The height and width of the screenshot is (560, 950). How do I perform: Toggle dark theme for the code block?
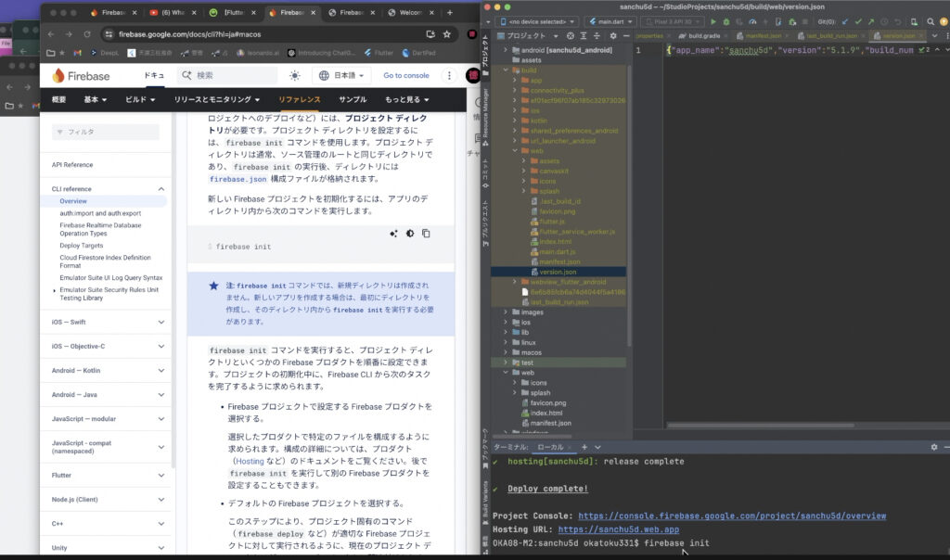click(410, 234)
